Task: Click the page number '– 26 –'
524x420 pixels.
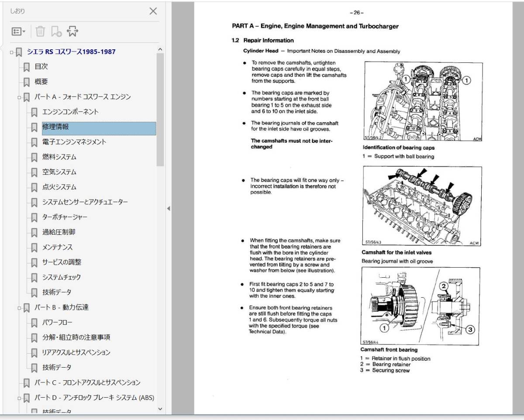Action: pos(357,13)
